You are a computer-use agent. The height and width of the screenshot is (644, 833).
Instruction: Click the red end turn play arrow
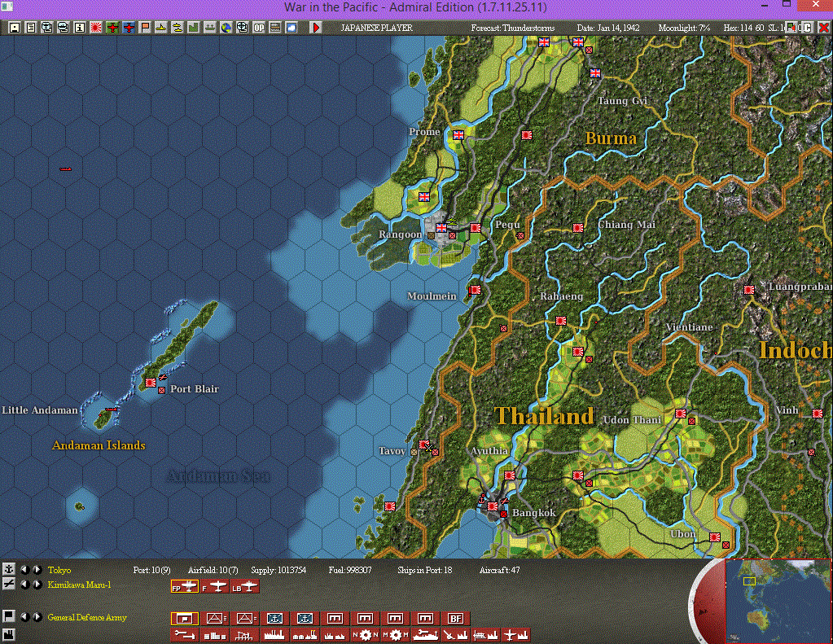point(316,28)
